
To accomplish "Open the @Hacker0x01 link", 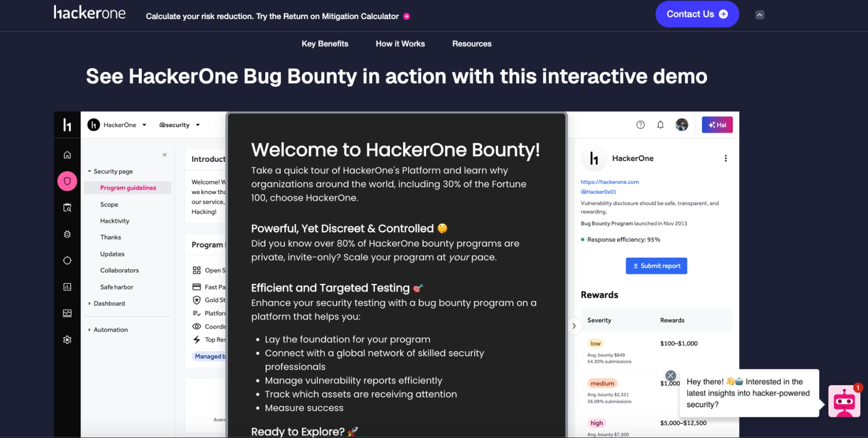I will [x=598, y=192].
